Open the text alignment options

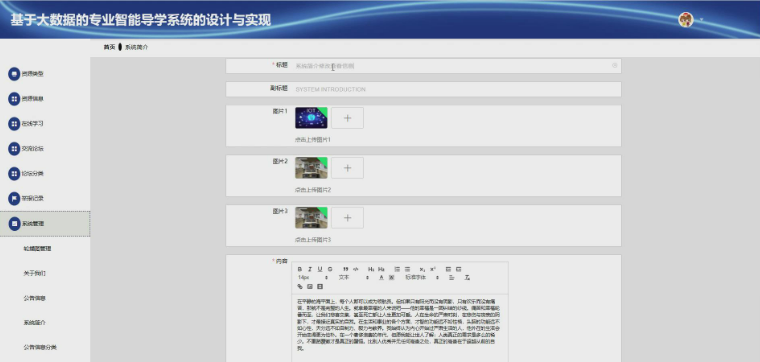pyautogui.click(x=452, y=278)
